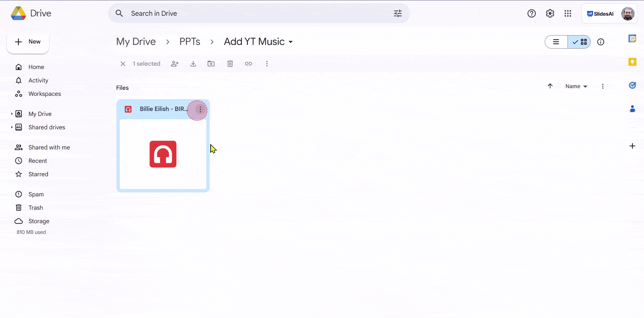
Task: Copy link for the selected file
Action: coord(248,63)
